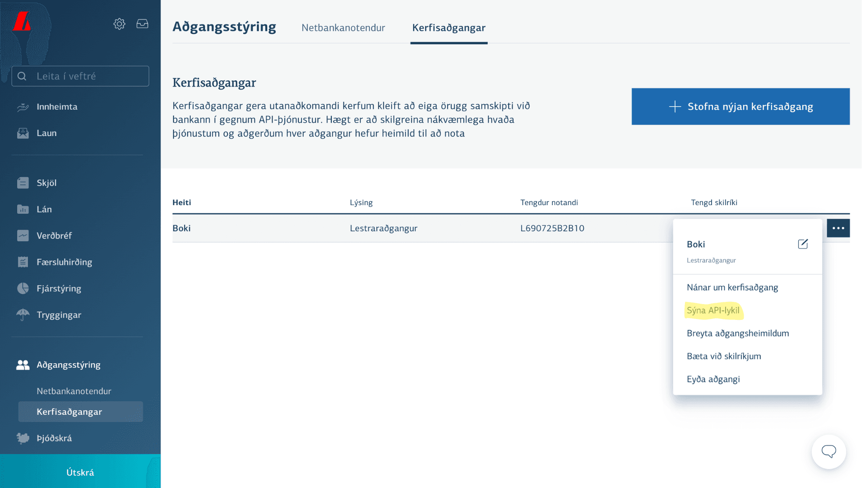The height and width of the screenshot is (488, 868).
Task: Open Færsluhirðing sidebar label
Action: 64,262
